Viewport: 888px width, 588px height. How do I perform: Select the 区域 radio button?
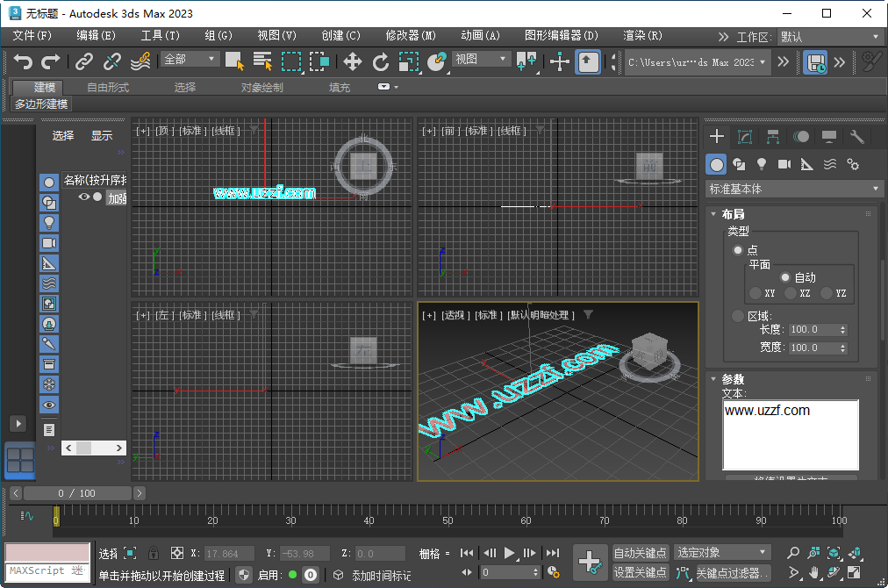click(x=738, y=316)
